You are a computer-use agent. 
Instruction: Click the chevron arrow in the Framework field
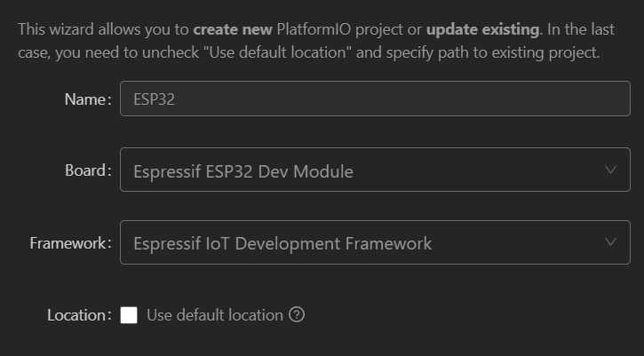(x=610, y=241)
